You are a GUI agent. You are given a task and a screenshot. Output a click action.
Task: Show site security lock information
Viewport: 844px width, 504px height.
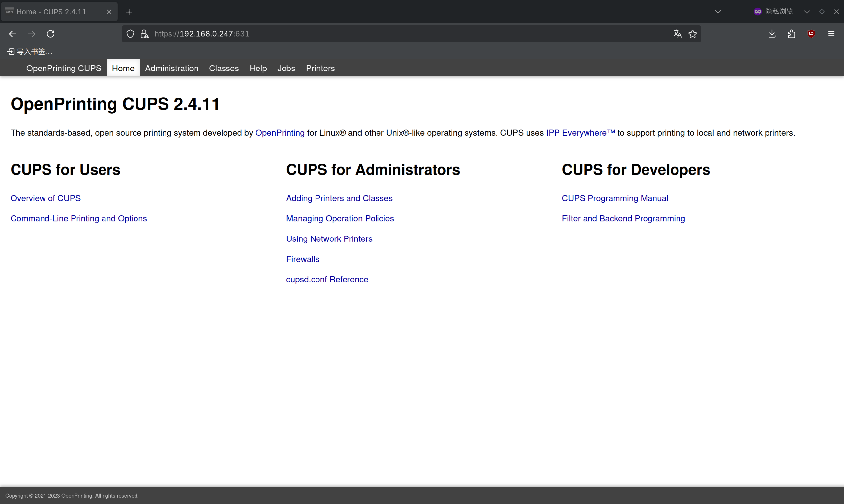pyautogui.click(x=144, y=34)
